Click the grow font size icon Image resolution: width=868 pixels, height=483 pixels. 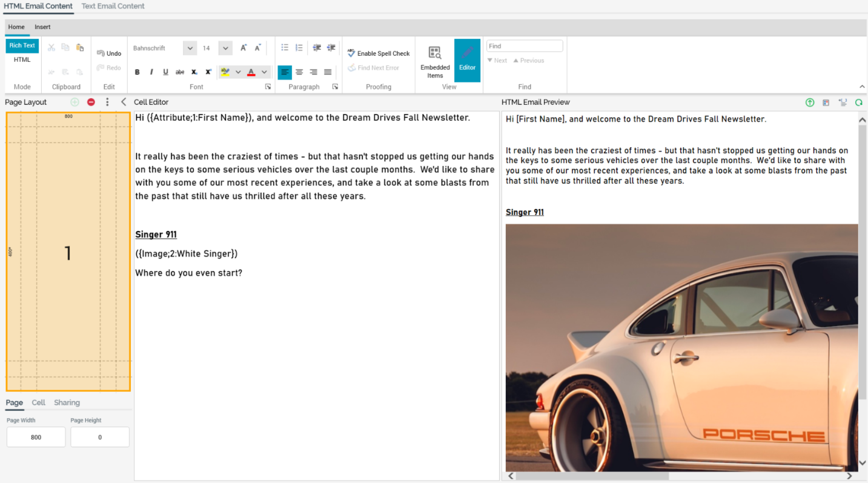pos(244,48)
